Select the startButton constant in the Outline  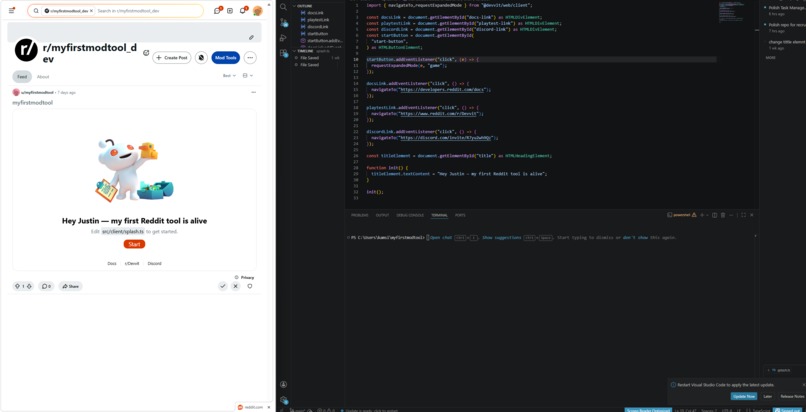(x=317, y=33)
